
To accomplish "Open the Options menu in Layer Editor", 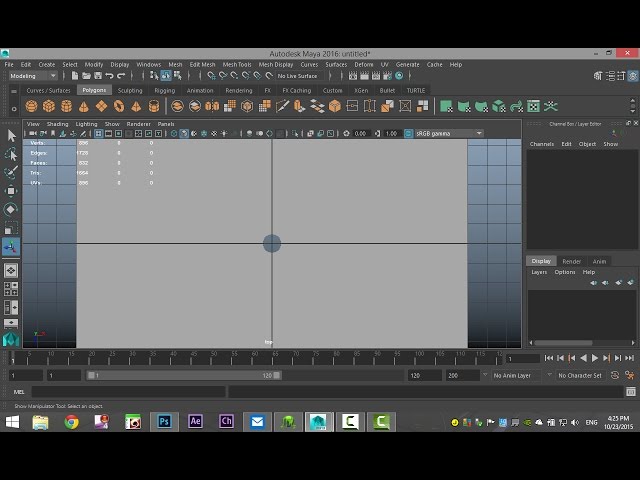I will point(564,272).
